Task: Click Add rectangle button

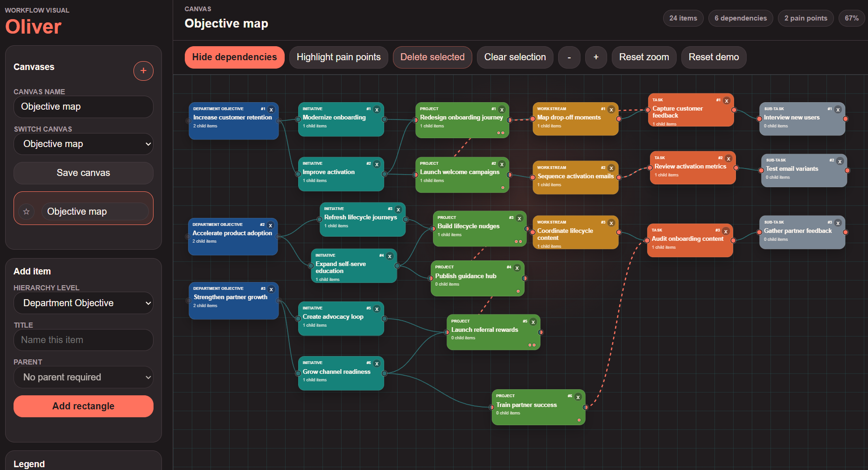Action: click(x=84, y=406)
